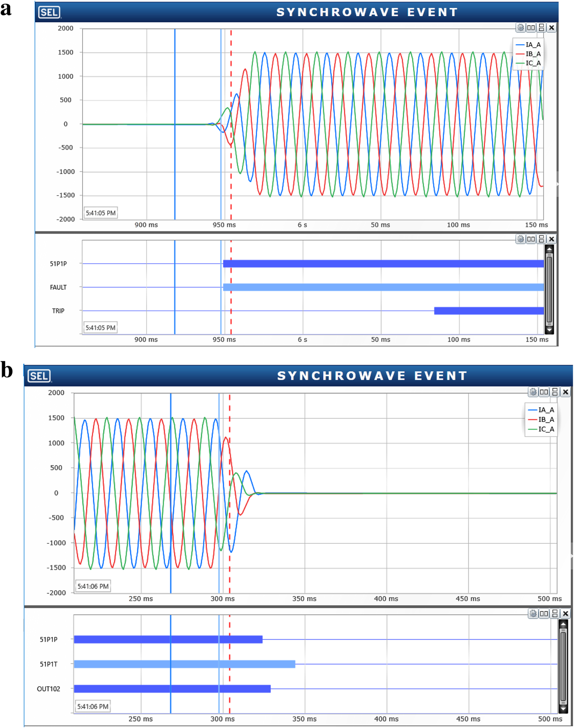Viewport: 574px width, 728px height.
Task: Click the 51P1P signal label in panel b
Action: 49,639
